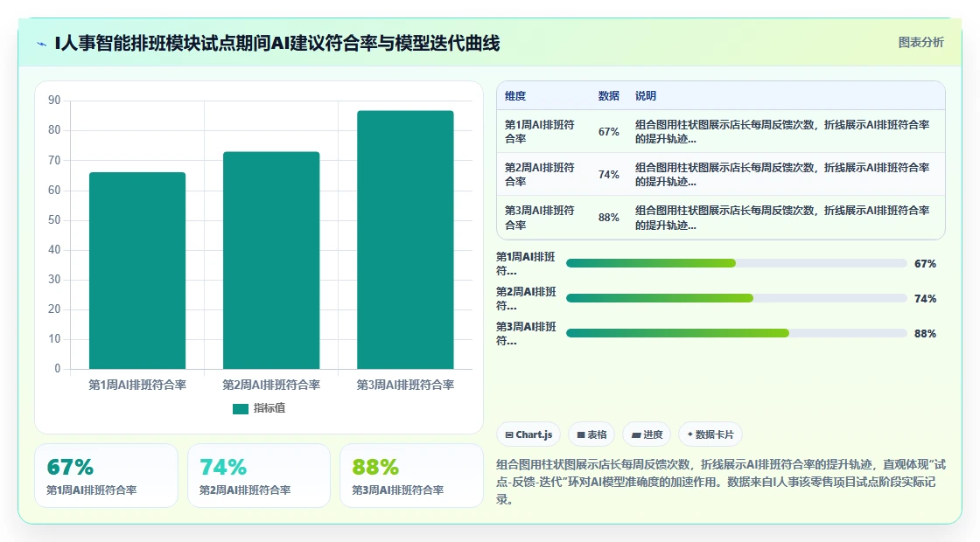Click the y-axis value 50
Viewport: 980px width, 542px height.
coord(54,219)
